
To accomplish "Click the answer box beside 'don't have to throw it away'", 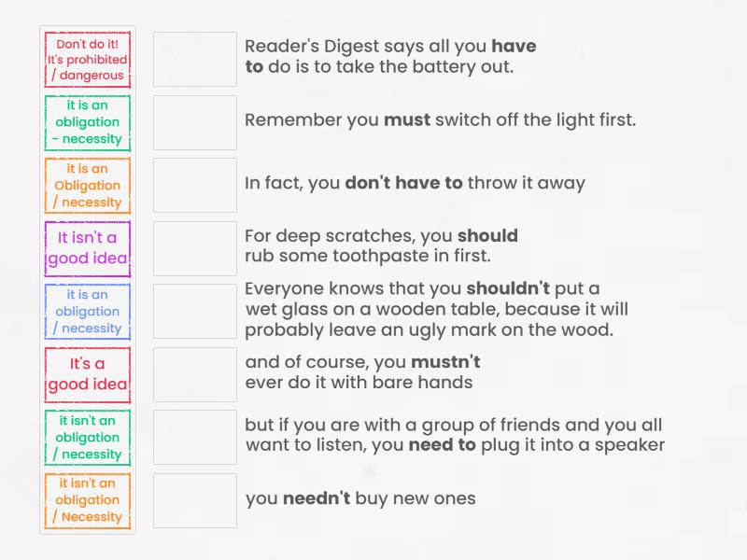I will click(194, 185).
